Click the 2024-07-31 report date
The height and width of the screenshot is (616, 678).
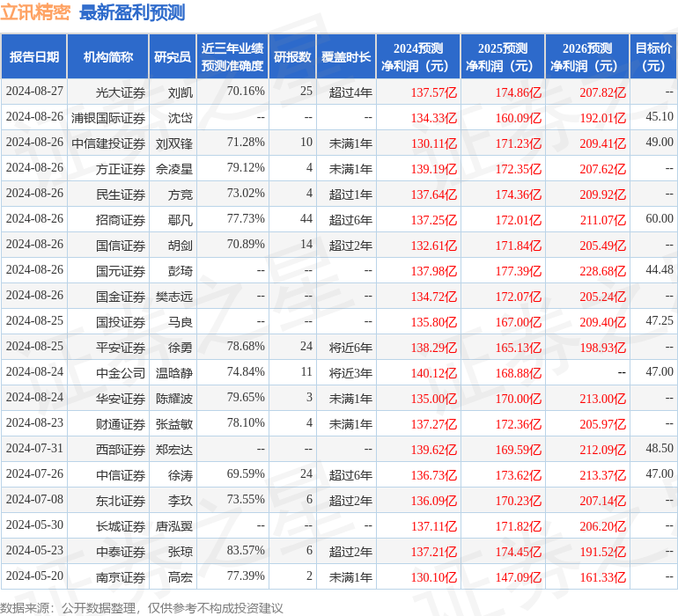[34, 448]
